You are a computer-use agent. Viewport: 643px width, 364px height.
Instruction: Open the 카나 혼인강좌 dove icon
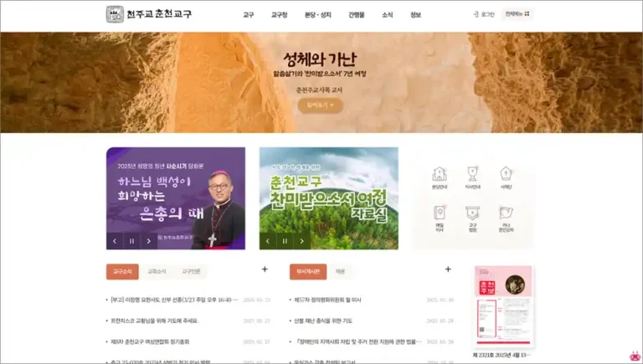pos(506,219)
